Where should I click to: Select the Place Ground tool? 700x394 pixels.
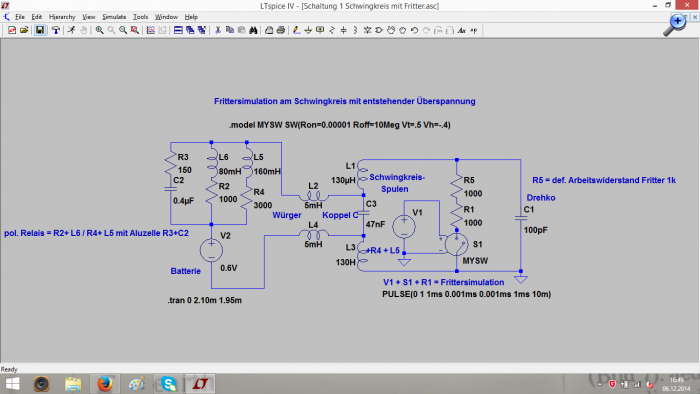(308, 30)
